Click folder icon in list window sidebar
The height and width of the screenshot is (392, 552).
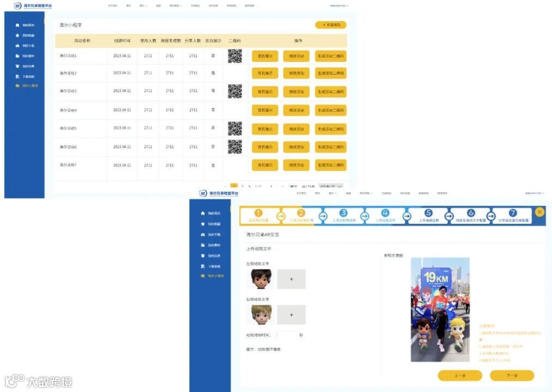[x=17, y=56]
